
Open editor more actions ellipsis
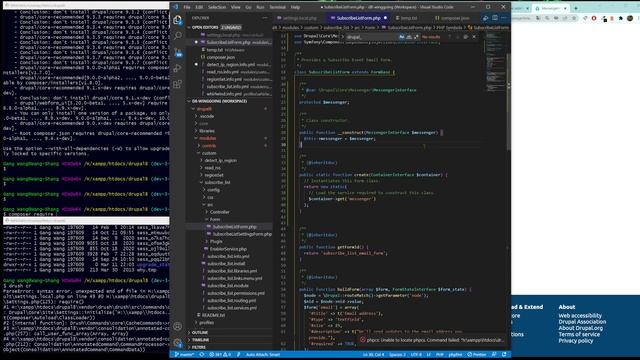504,18
